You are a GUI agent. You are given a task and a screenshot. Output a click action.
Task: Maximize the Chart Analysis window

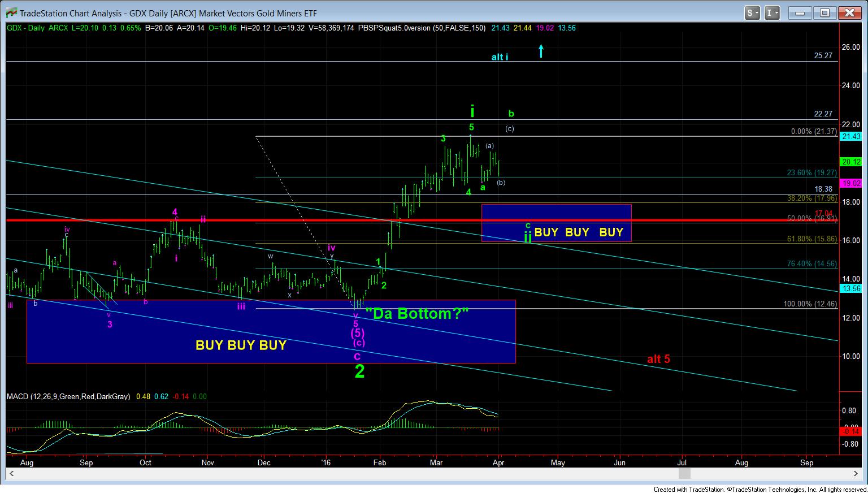(x=825, y=13)
